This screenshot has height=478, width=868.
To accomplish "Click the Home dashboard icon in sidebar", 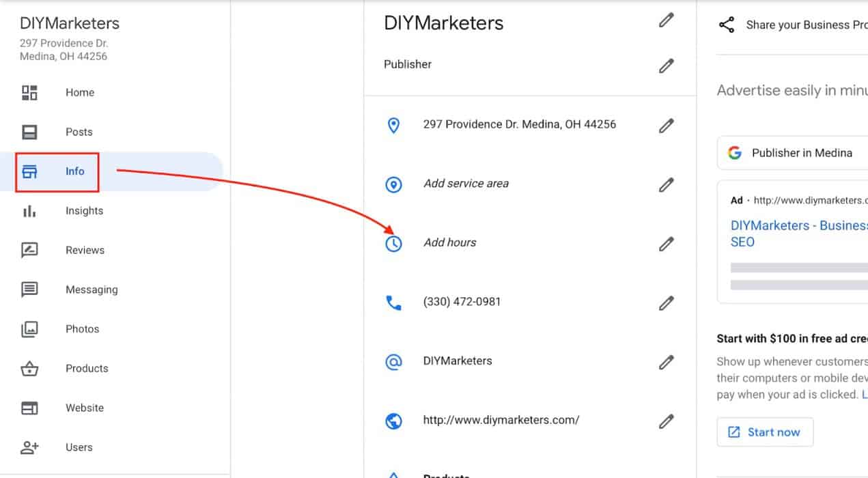I will [x=29, y=92].
